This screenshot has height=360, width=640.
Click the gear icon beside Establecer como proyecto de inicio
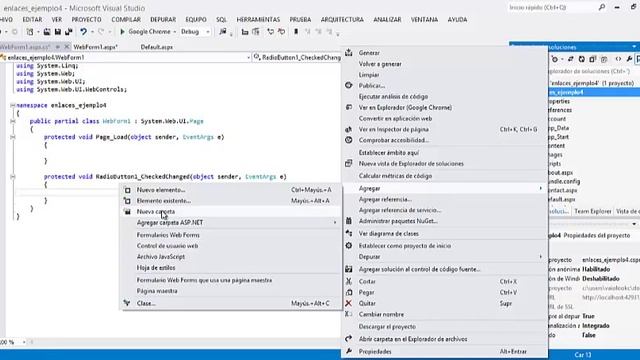tap(349, 246)
